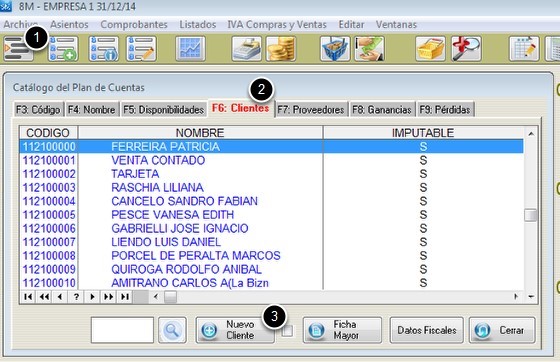This screenshot has height=362, width=560.
Task: Select the PESCE VANESA EDITH row
Action: coord(271,215)
